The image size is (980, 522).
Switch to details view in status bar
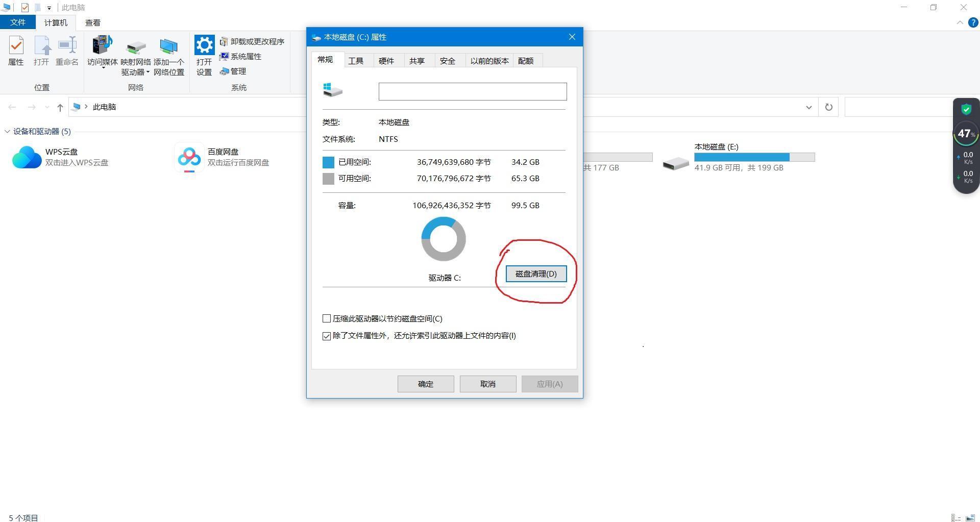(956, 518)
